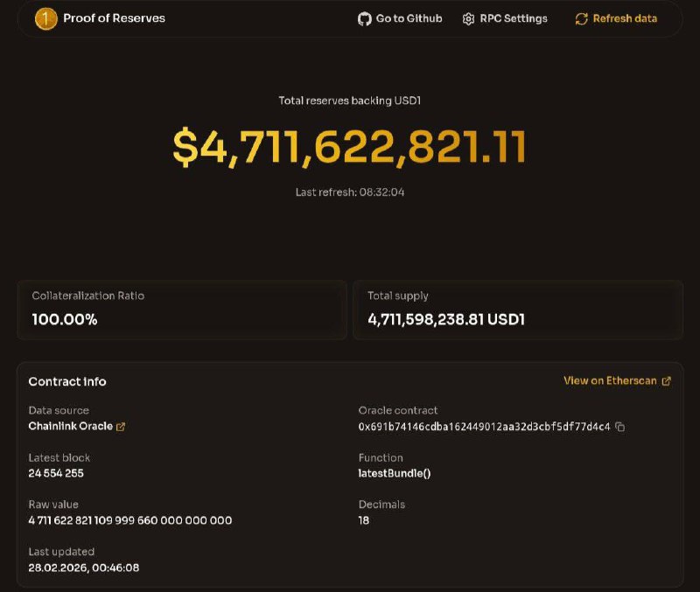Copy the oracle contract address via copy icon
The width and height of the screenshot is (700, 592).
point(620,427)
